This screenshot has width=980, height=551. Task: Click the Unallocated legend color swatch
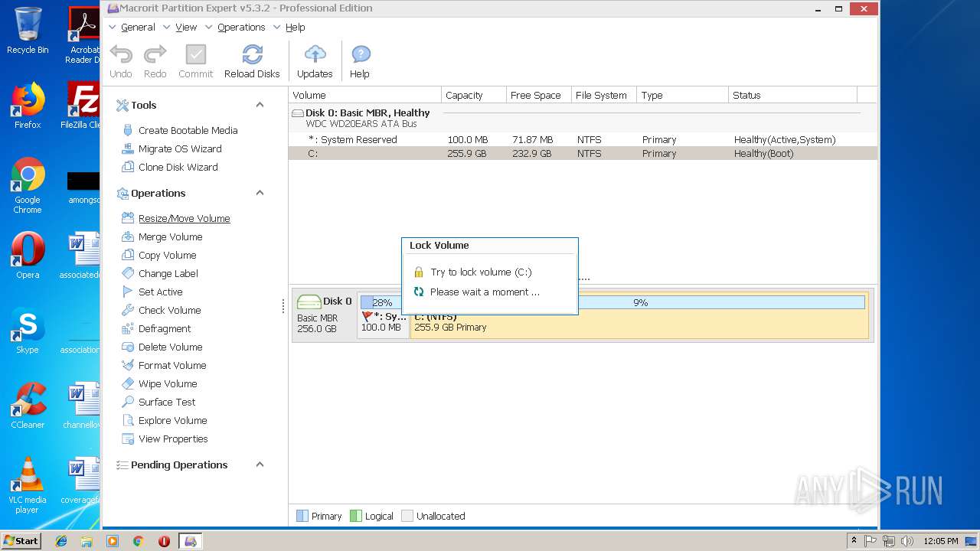[x=407, y=516]
